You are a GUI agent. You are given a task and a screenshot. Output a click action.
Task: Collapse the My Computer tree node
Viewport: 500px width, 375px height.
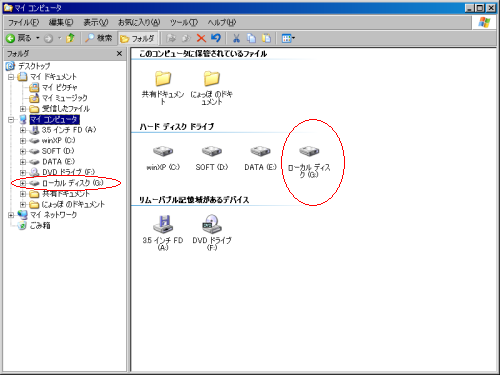(11, 119)
